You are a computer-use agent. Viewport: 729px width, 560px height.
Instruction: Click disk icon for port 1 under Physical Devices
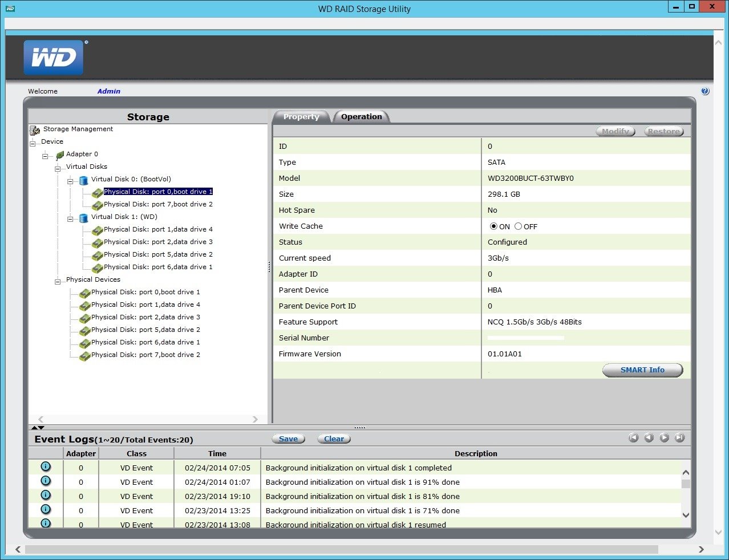84,306
